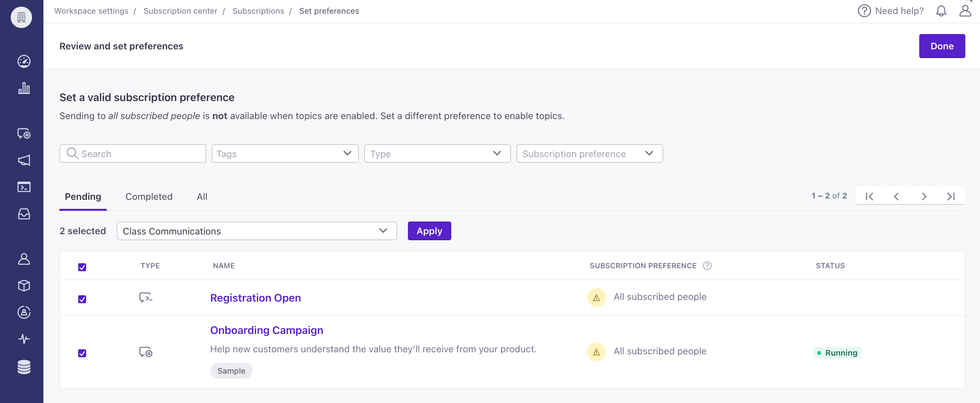This screenshot has width=980, height=403.
Task: Open the Transactional terminal icon in sidebar
Action: [x=24, y=187]
